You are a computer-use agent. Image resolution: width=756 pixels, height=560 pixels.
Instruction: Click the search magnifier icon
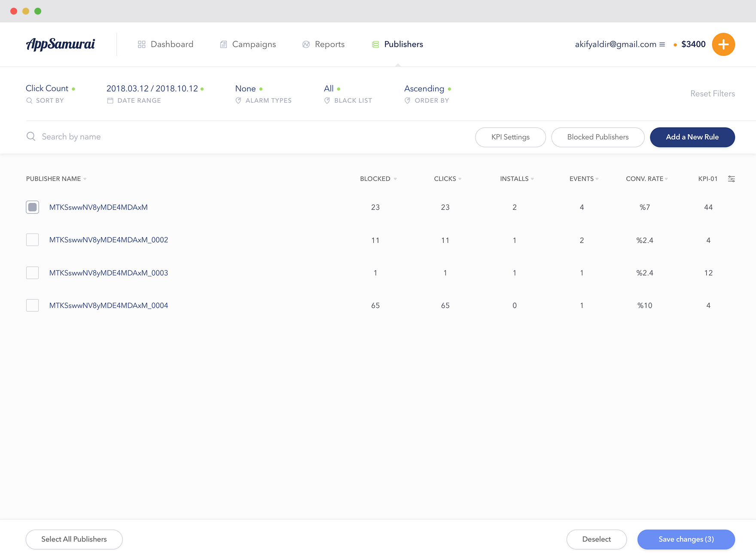[x=31, y=137]
